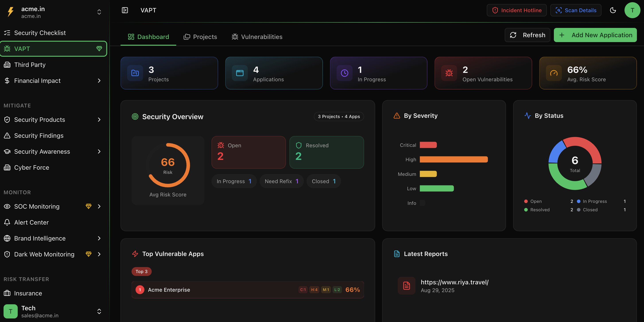The width and height of the screenshot is (644, 322).
Task: Collapse sidebar using panel toggle icon
Action: point(125,10)
